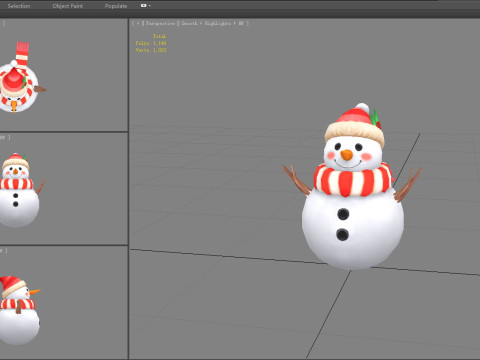Screen dimensions: 480x360
Task: Click the Verts count statistic text
Action: pyautogui.click(x=151, y=50)
